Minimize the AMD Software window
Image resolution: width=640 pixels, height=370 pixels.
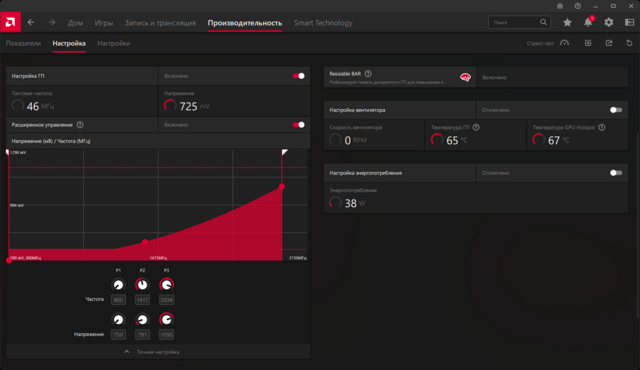596,6
